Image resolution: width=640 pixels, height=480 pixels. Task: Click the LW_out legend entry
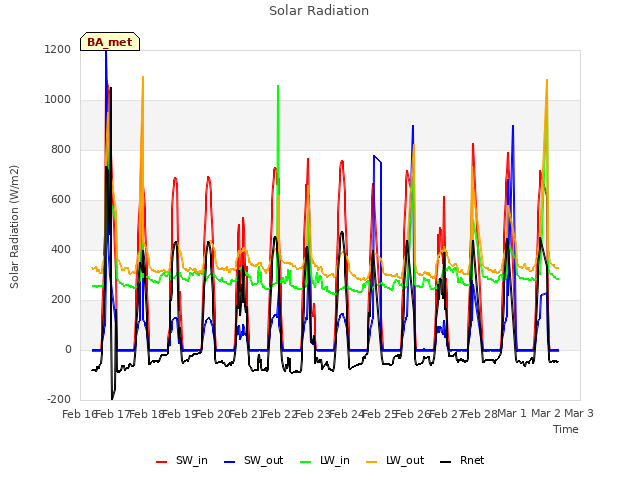click(x=395, y=461)
